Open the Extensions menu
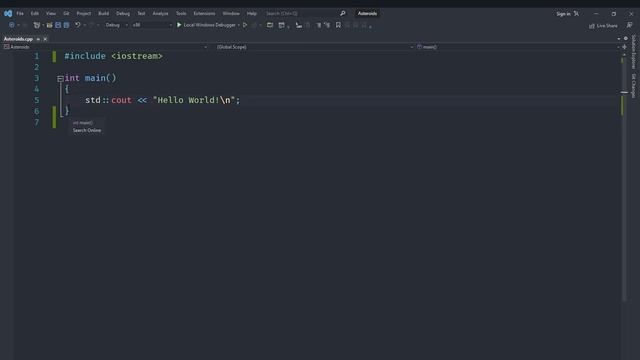Image resolution: width=640 pixels, height=360 pixels. point(204,13)
